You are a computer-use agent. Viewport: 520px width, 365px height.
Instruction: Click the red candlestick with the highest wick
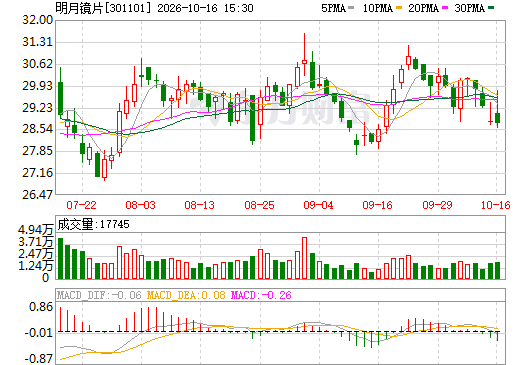click(x=304, y=54)
